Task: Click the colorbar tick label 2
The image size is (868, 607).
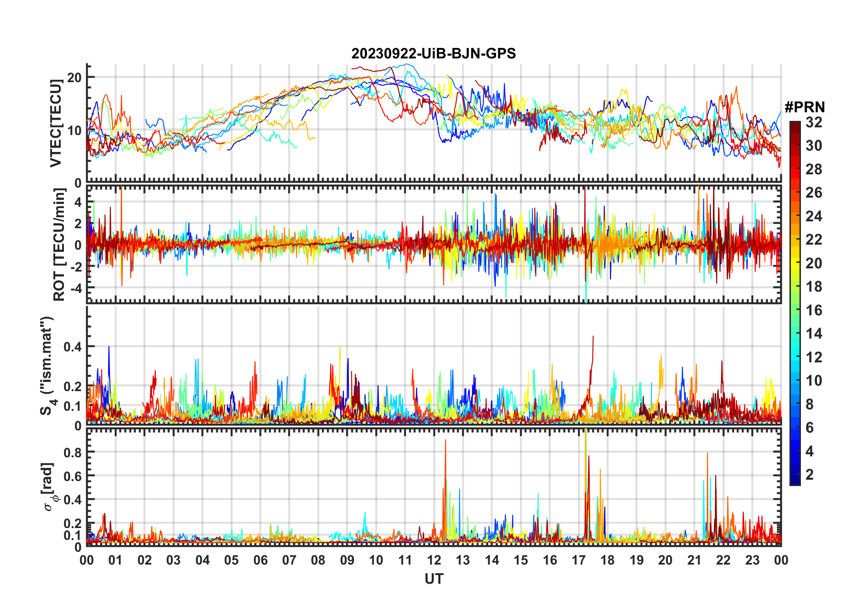Action: pos(810,474)
